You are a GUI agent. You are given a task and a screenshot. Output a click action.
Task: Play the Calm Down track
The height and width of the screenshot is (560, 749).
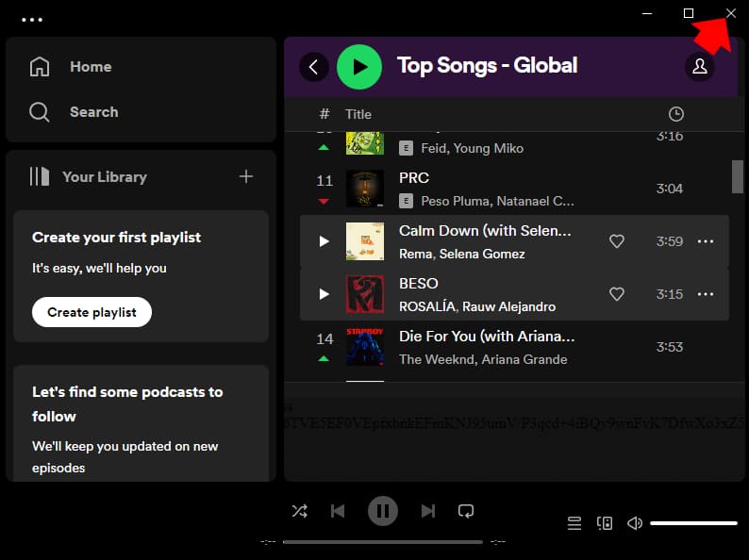(x=324, y=241)
